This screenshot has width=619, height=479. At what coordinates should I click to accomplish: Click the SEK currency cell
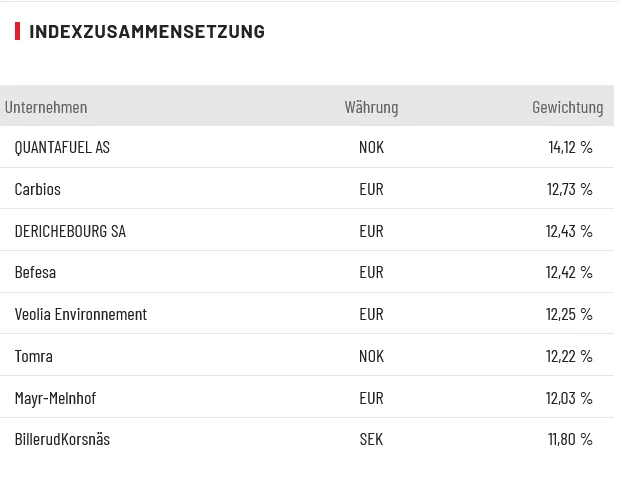pos(371,439)
